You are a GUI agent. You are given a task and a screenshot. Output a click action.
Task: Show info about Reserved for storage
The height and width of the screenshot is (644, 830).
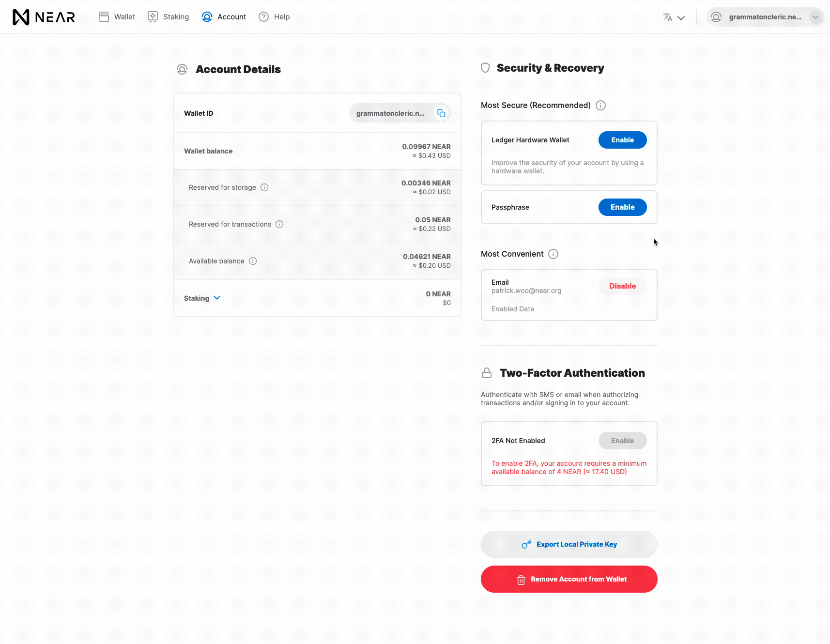tap(264, 187)
